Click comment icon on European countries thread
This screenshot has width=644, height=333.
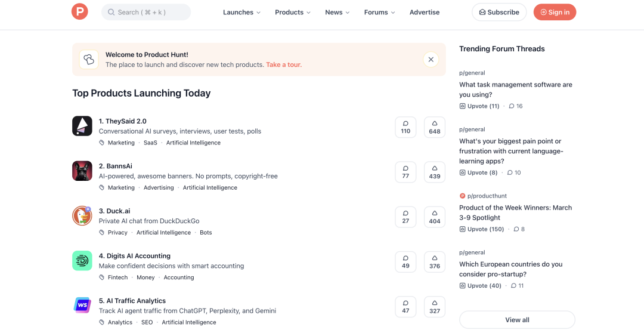tap(513, 286)
